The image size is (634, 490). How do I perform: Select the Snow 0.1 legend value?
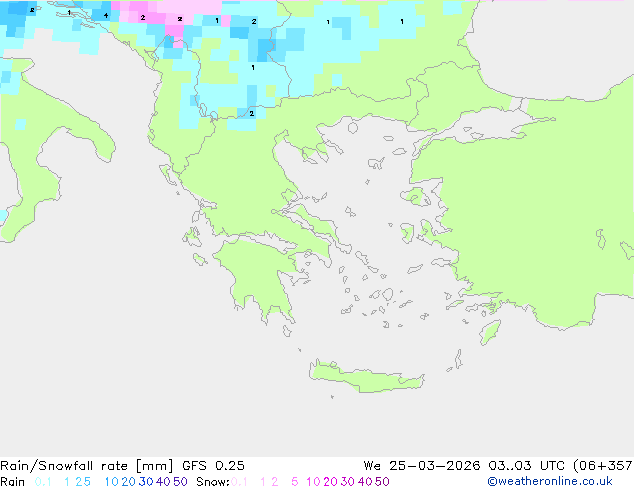point(239,482)
